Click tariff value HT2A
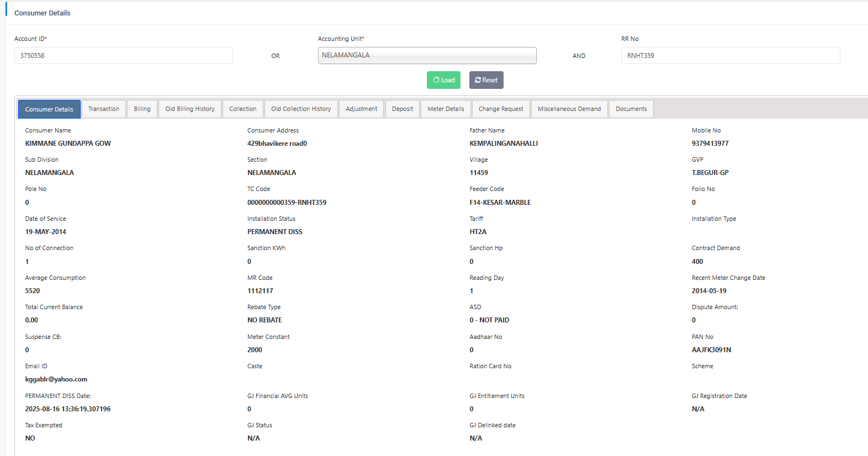The height and width of the screenshot is (456, 868). coord(478,232)
